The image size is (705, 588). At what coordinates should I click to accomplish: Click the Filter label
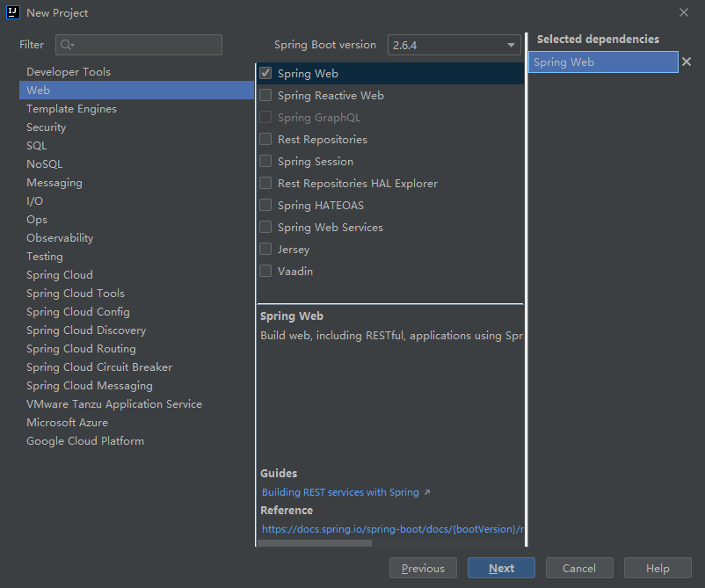(x=32, y=45)
